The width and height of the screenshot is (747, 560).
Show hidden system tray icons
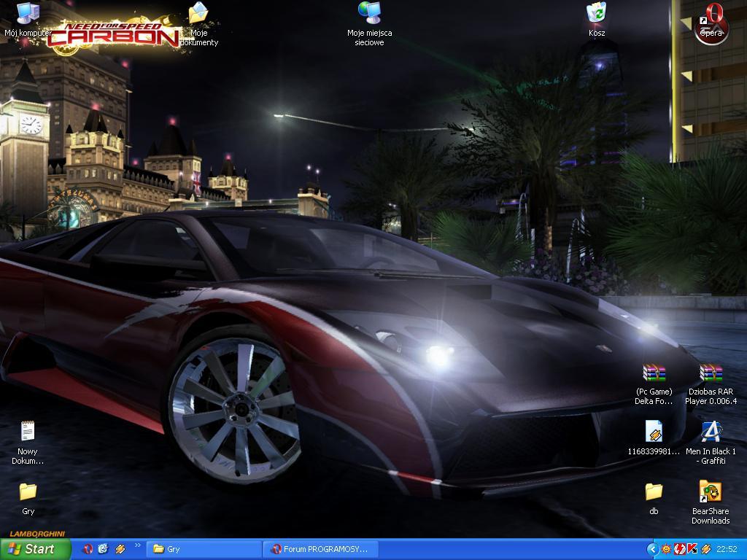(x=653, y=549)
